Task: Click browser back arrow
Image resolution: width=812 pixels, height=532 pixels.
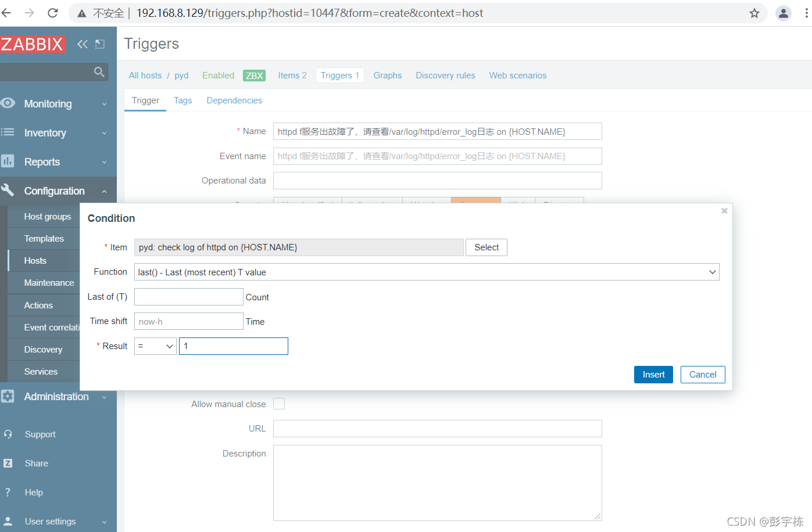Action: click(6, 13)
